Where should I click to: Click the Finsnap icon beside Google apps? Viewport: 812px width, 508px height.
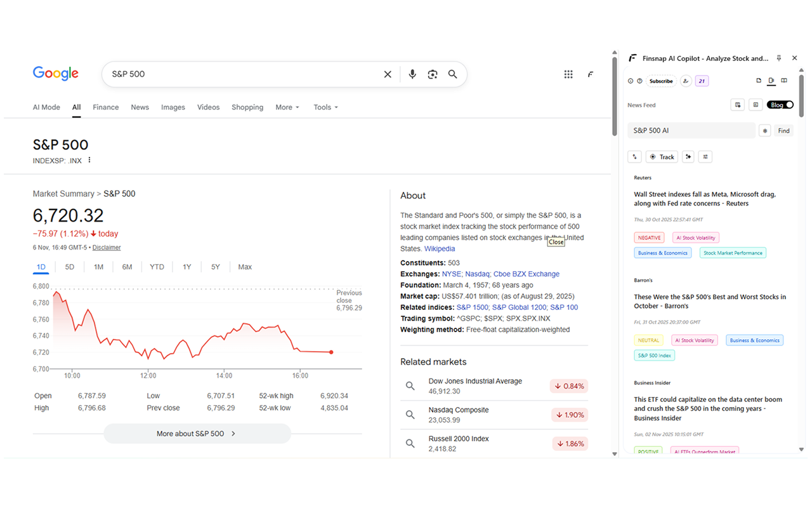coord(591,74)
